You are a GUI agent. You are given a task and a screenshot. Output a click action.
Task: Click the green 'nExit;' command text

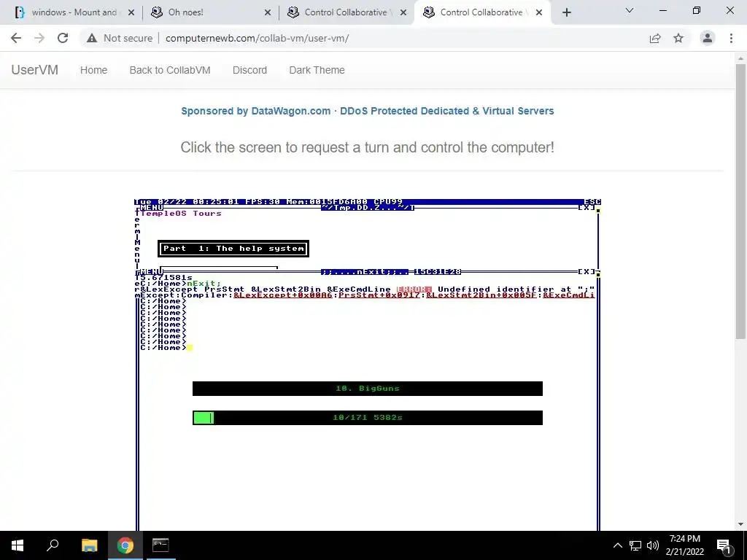tap(204, 284)
